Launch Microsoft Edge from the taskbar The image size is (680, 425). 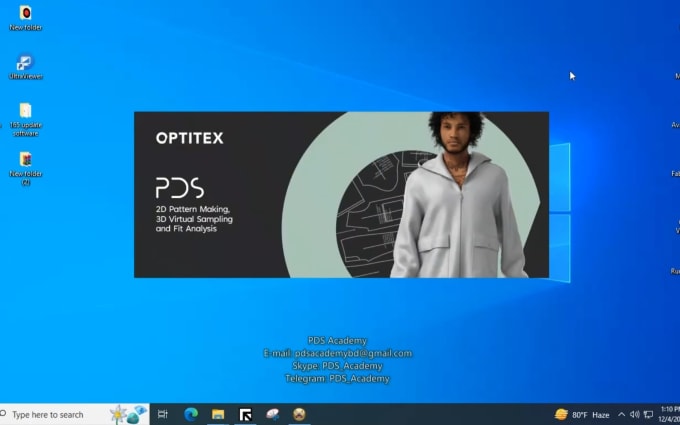click(x=191, y=415)
